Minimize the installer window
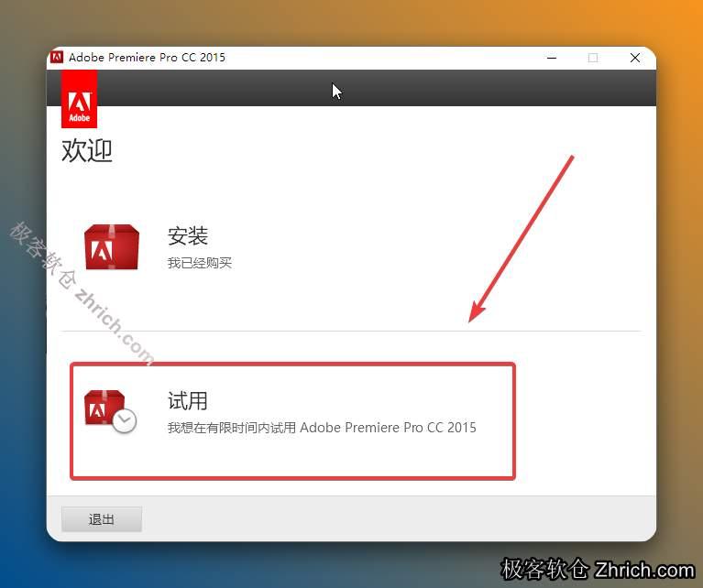This screenshot has height=588, width=703. coord(552,58)
